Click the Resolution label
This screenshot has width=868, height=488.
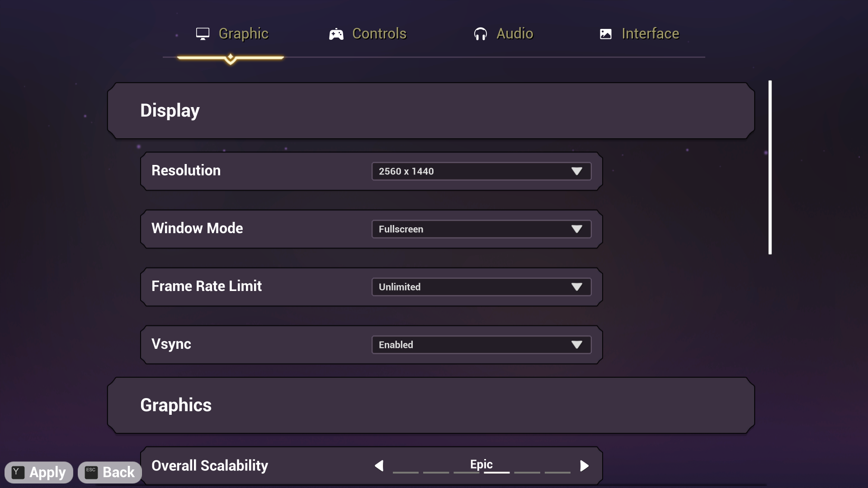(x=186, y=171)
